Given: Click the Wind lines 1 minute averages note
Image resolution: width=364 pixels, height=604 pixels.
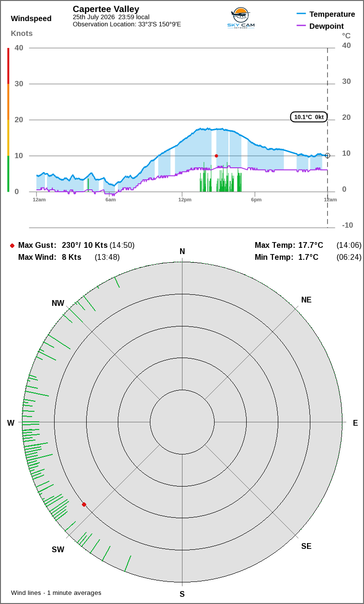Looking at the screenshot, I should pos(57,593).
